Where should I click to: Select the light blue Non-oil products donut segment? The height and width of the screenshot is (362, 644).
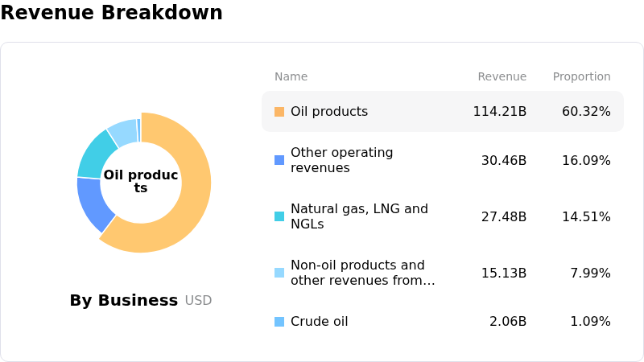(x=123, y=130)
